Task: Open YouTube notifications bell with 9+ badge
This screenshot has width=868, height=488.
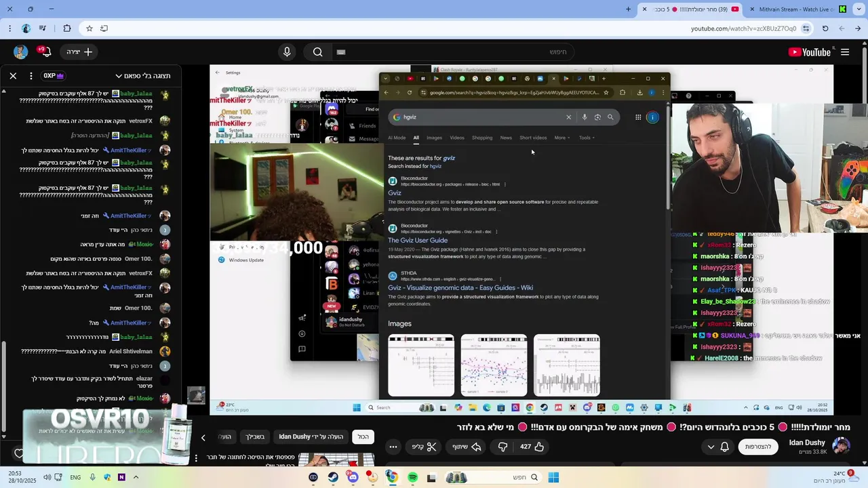Action: 46,52
